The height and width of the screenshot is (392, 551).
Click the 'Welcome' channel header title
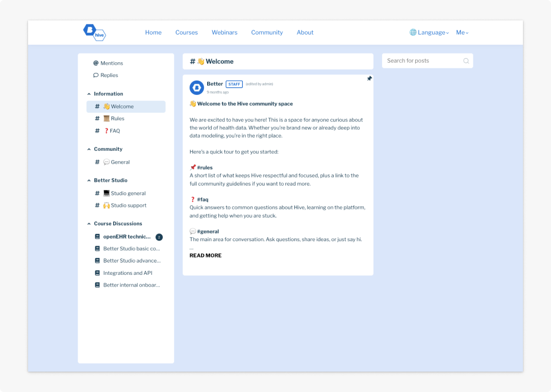(x=219, y=62)
